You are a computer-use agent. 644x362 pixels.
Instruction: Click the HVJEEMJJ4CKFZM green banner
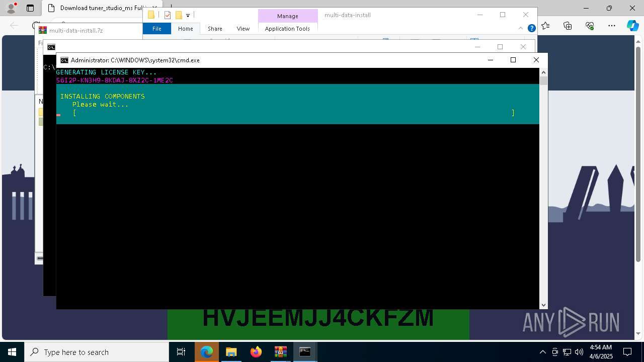tap(318, 324)
